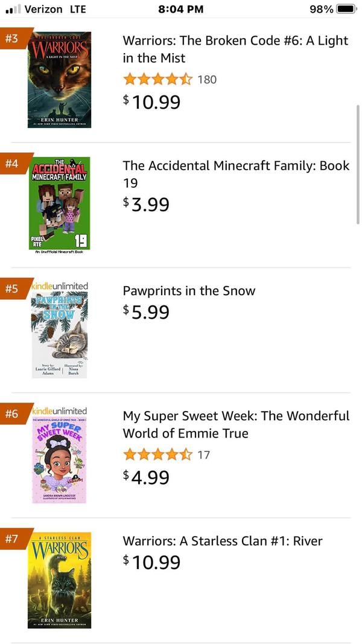Open Warriors: The Broken Code #6 listing
The image size is (362, 644).
235,49
